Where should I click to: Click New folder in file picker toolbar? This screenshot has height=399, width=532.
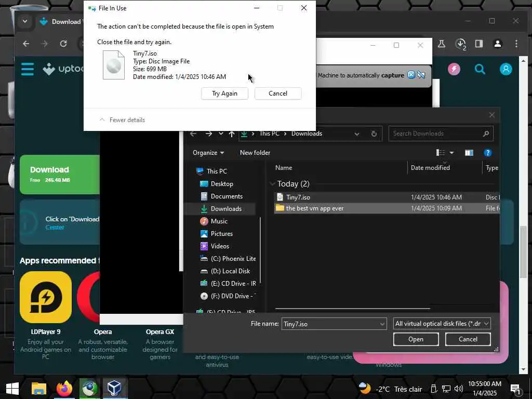click(255, 153)
